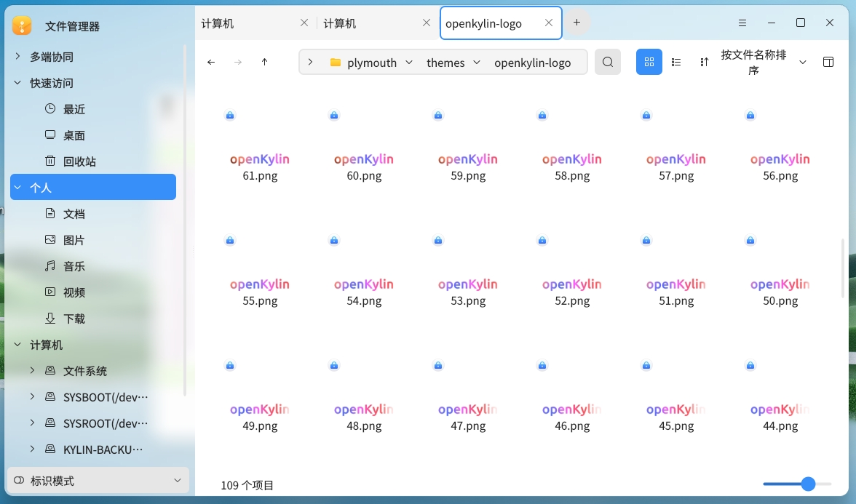The height and width of the screenshot is (504, 856).
Task: Select file 53.png
Action: point(468,271)
